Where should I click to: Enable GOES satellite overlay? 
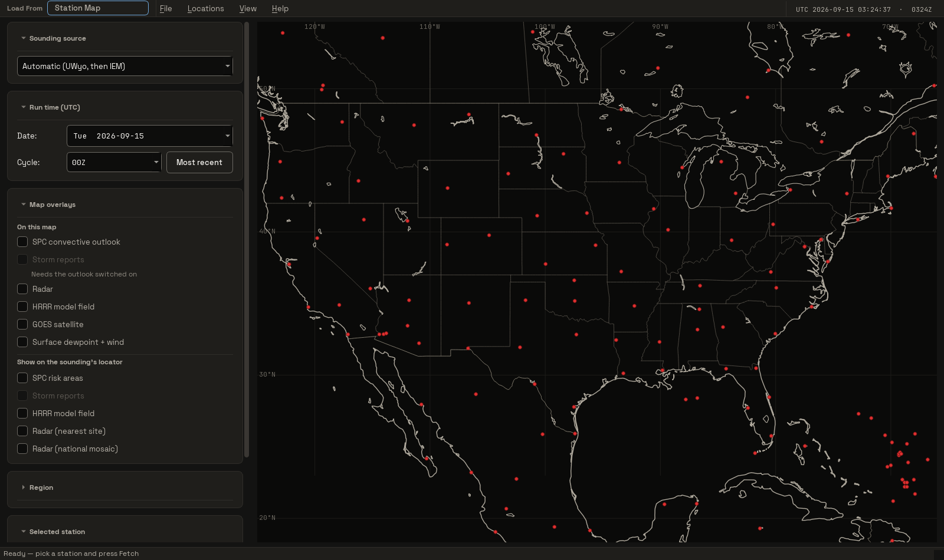pyautogui.click(x=22, y=324)
